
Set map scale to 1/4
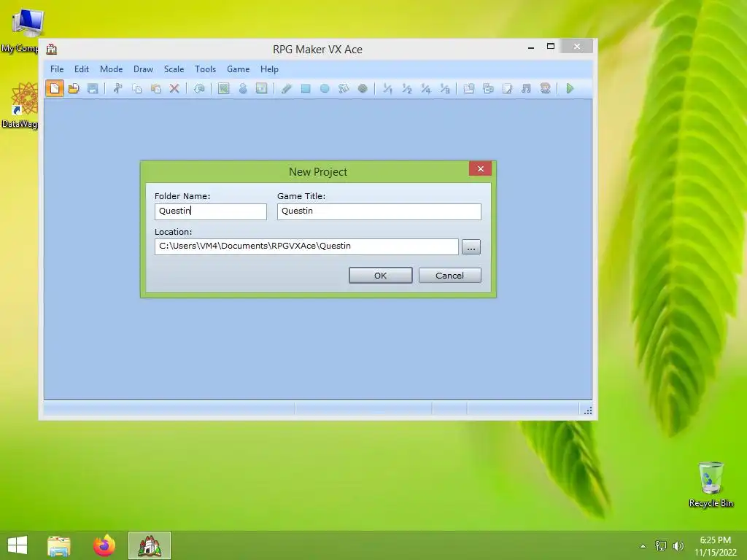click(425, 88)
